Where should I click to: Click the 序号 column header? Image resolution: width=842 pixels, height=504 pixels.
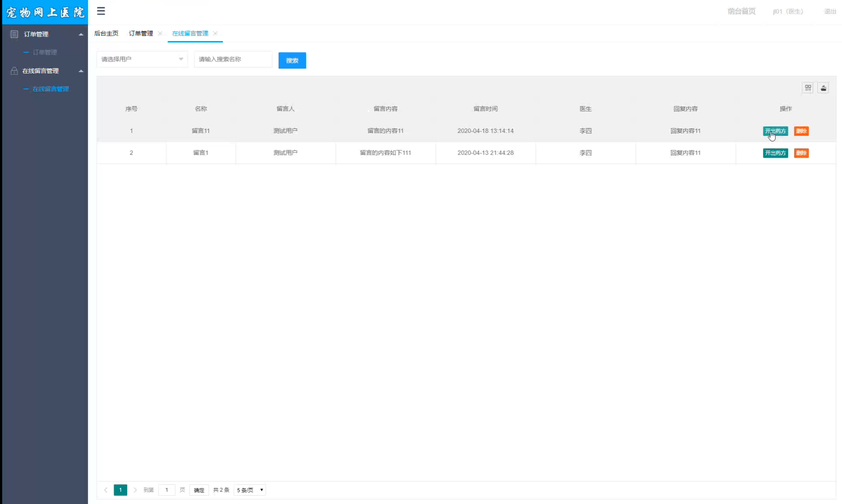click(131, 109)
